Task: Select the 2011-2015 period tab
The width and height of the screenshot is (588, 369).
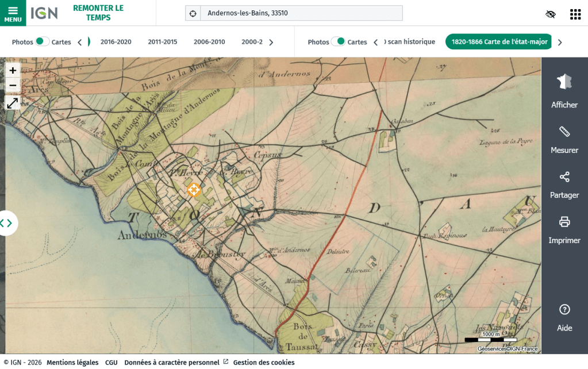Action: (162, 42)
